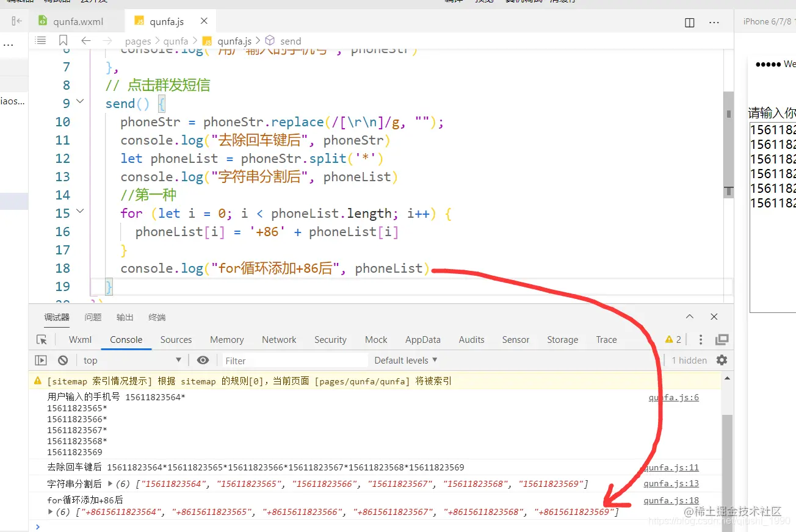
Task: Open the Mock devtools tab
Action: pos(376,340)
